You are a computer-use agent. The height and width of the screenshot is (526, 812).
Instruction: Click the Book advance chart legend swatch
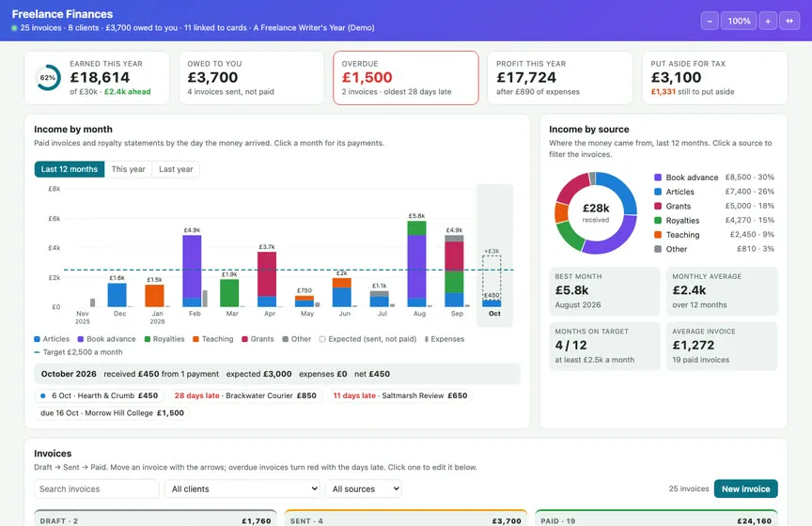[x=81, y=339]
